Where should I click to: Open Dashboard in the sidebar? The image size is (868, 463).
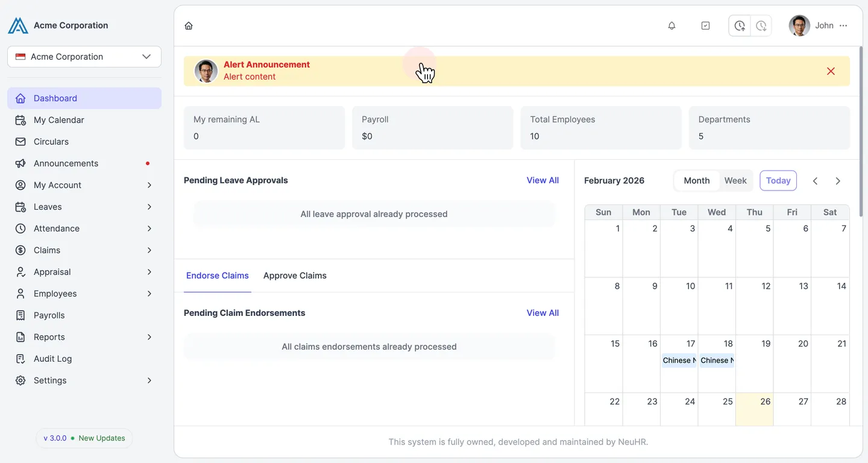(84, 98)
